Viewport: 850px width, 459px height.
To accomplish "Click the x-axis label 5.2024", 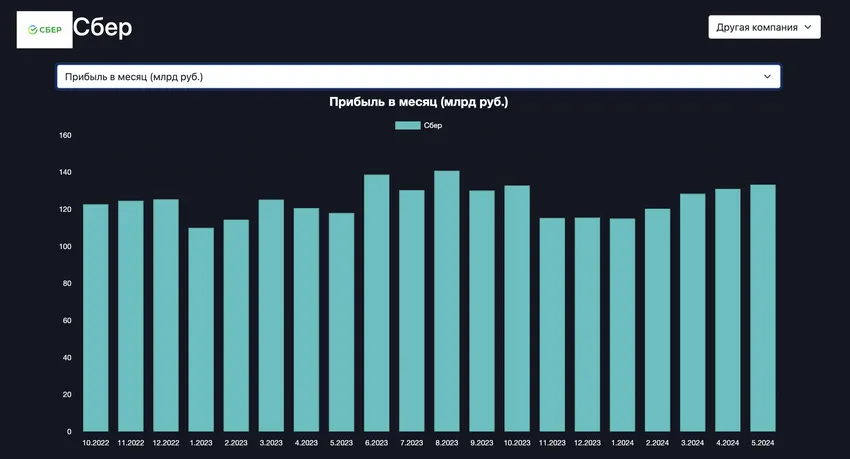I will [763, 443].
